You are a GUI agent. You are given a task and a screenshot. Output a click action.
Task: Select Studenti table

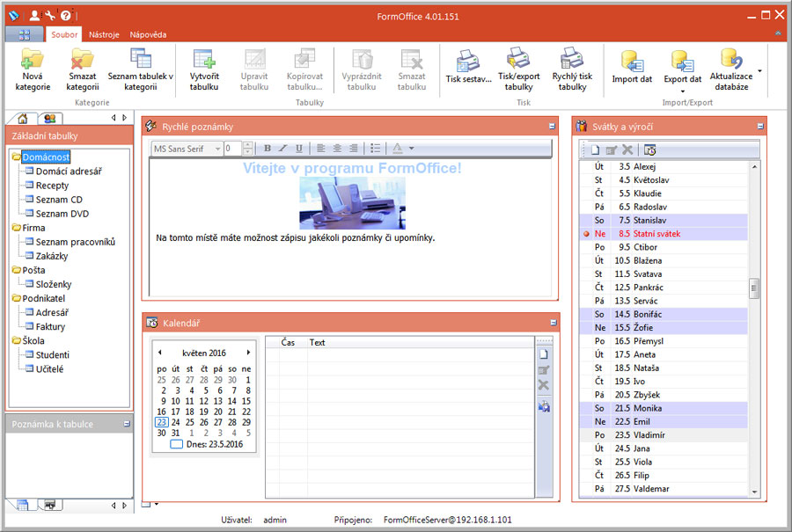coord(53,355)
